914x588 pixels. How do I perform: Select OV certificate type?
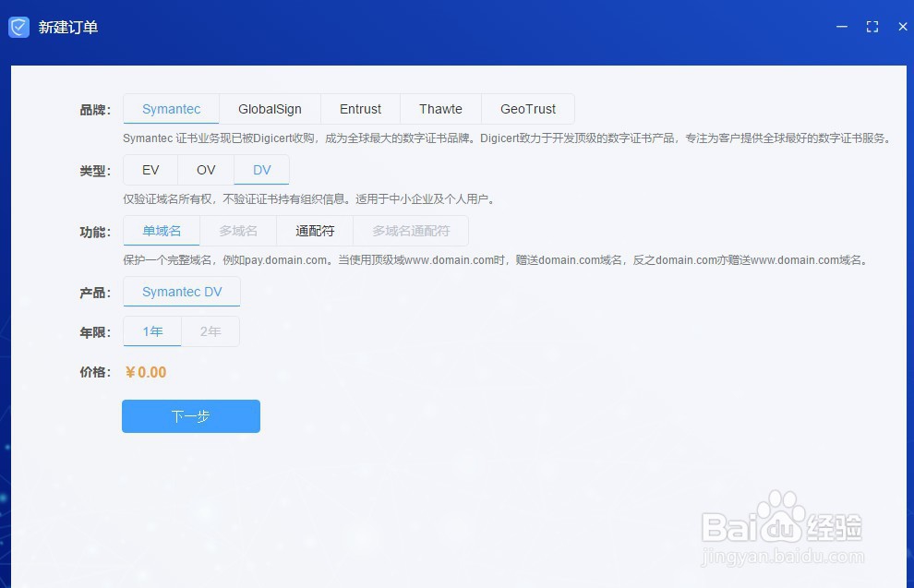tap(206, 170)
